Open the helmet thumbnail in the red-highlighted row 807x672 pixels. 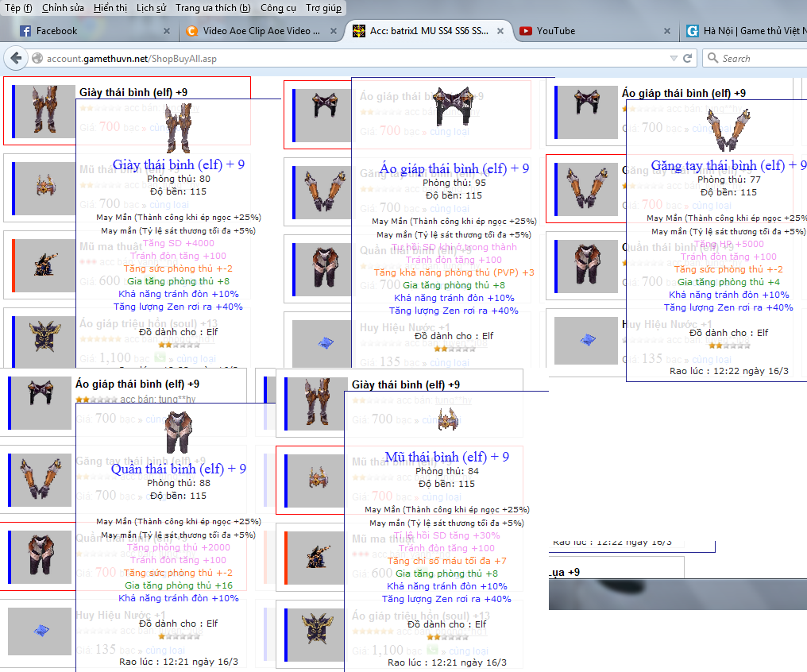(x=316, y=481)
